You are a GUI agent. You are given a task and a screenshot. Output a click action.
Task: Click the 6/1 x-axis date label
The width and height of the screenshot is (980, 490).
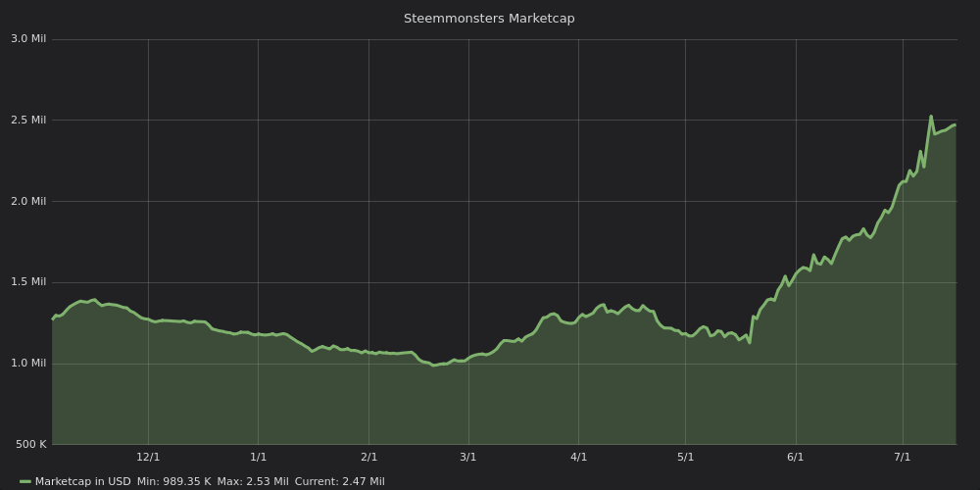[796, 457]
